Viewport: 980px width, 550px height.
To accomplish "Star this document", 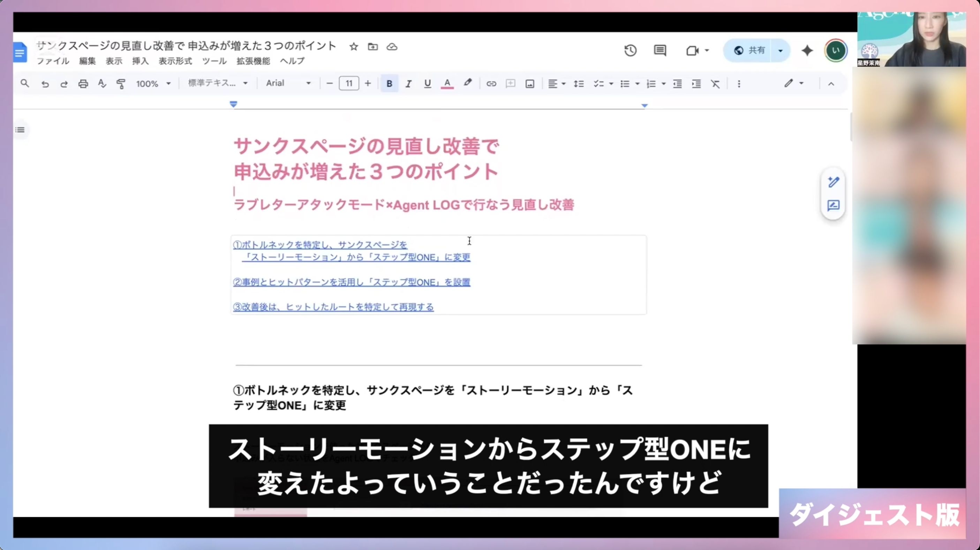I will pos(354,47).
